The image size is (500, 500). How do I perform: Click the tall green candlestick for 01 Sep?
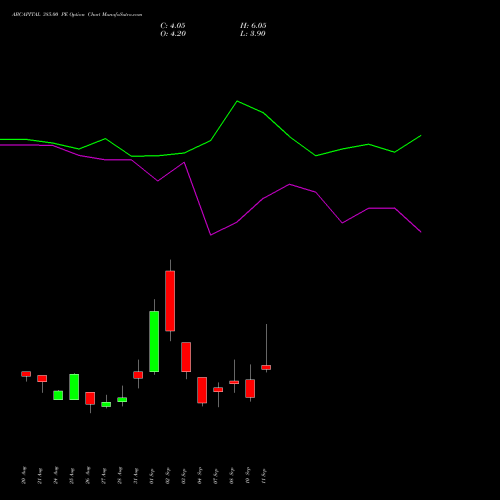click(x=154, y=341)
